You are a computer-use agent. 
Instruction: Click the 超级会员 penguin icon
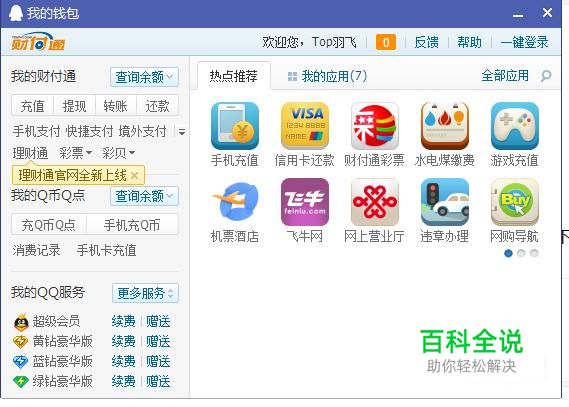pyautogui.click(x=21, y=322)
